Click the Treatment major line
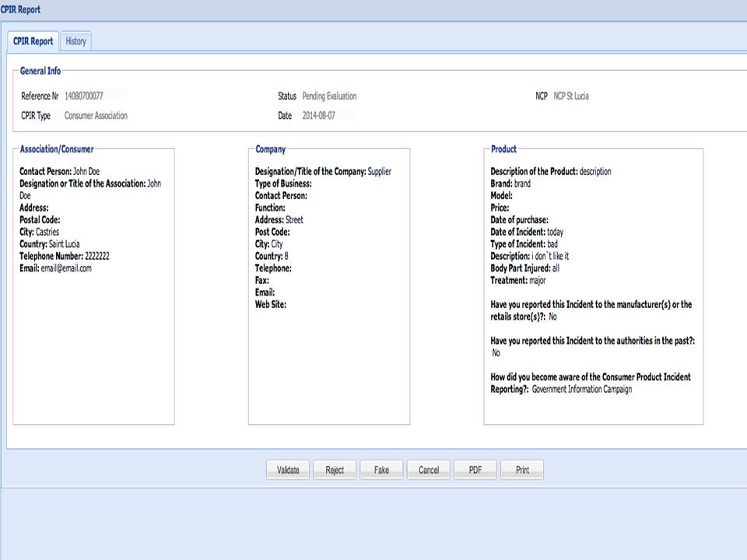747x560 pixels. click(518, 281)
